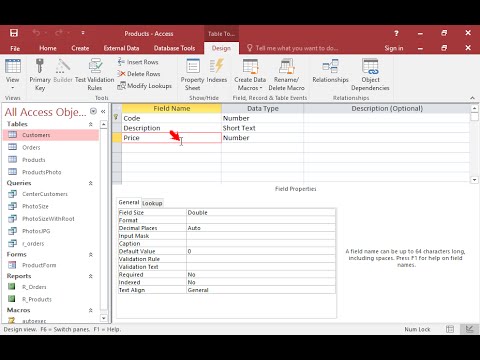The height and width of the screenshot is (360, 480).
Task: Collapse the Forms group
Action: [x=90, y=255]
